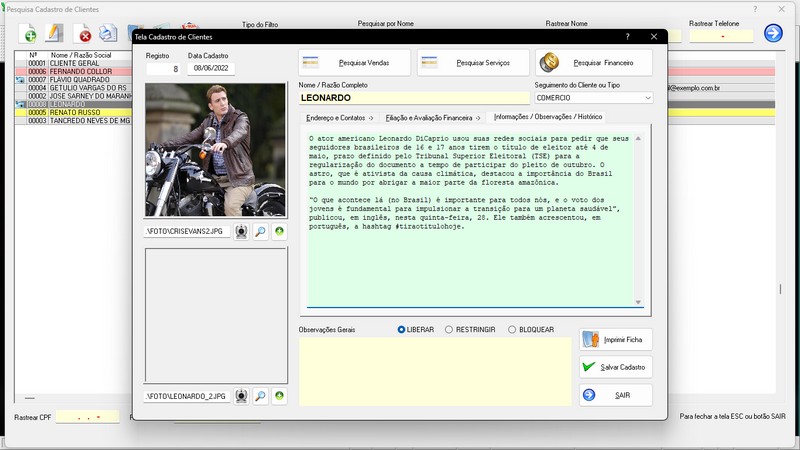Click the Pesquisar Serviços button
Viewport: 800px width, 450px height.
[474, 63]
